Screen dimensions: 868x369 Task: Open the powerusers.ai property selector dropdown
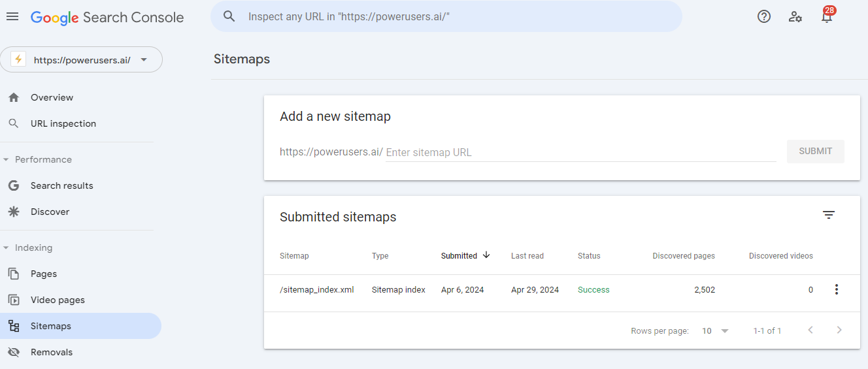pos(82,59)
